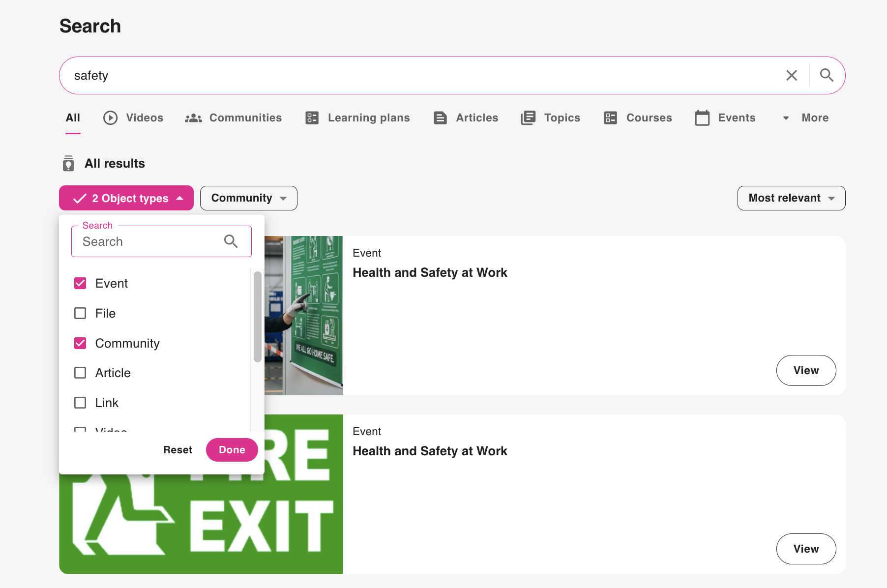Click the Learning plans list icon

pos(312,118)
